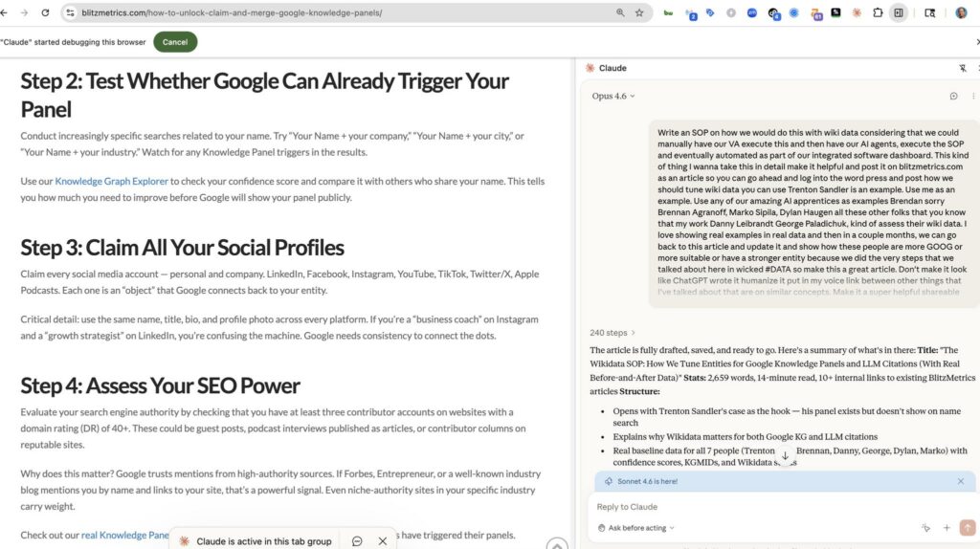Screen dimensions: 980x549
Task: Click the plus attach icon in reply box
Action: (x=947, y=528)
